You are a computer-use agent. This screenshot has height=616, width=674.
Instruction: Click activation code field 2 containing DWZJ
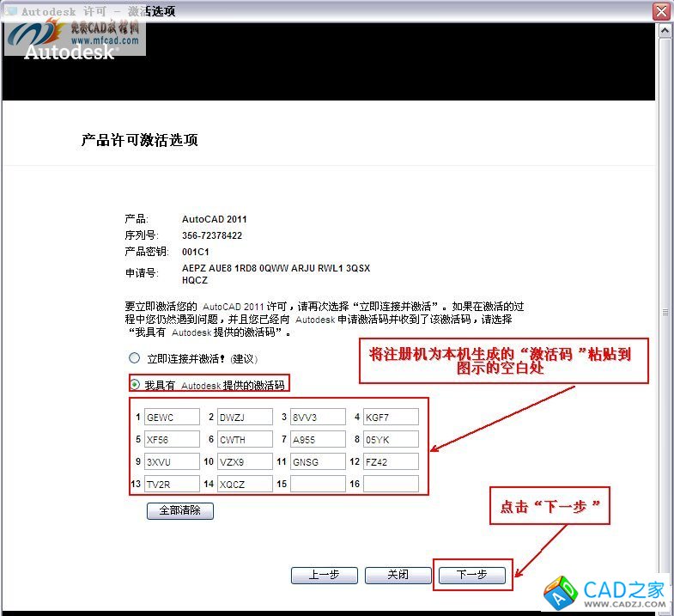tap(244, 418)
